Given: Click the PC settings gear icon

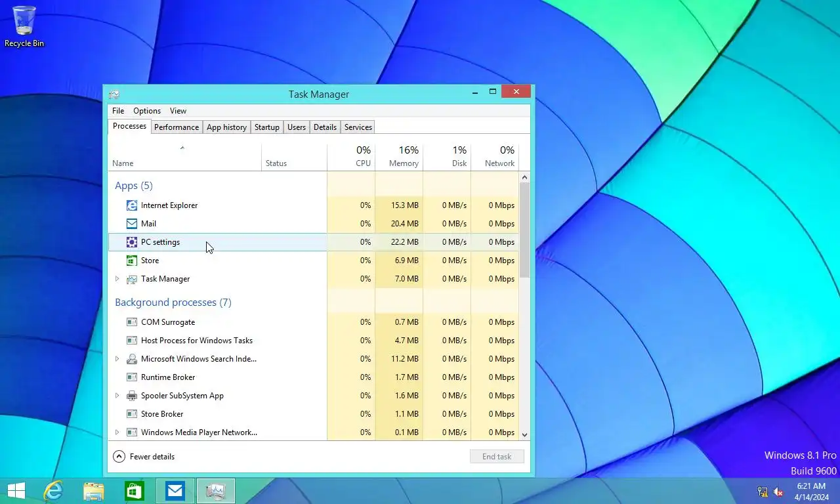Looking at the screenshot, I should coord(132,242).
